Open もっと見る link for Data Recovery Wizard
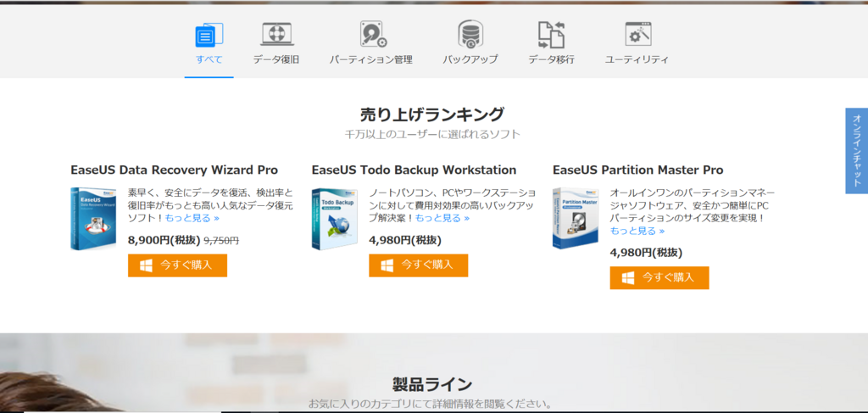Screen dimensions: 868x413 pos(192,218)
